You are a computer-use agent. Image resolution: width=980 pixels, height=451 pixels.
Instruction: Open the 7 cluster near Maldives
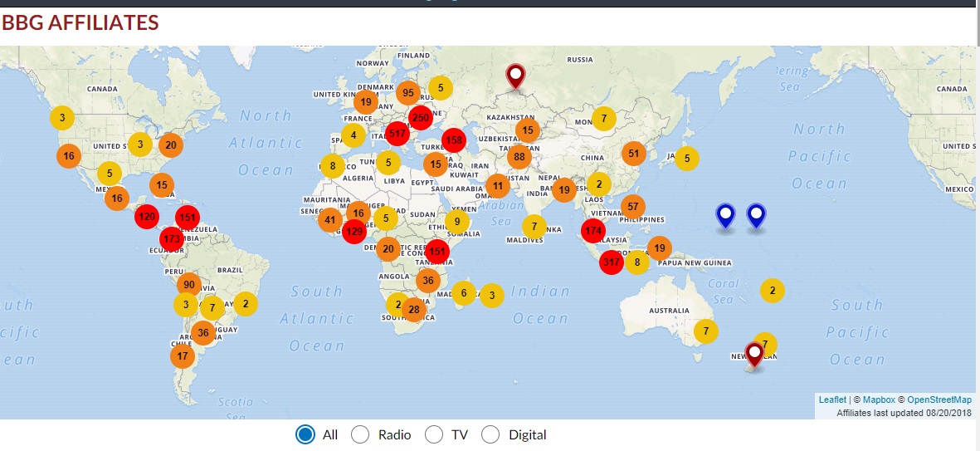click(x=534, y=227)
